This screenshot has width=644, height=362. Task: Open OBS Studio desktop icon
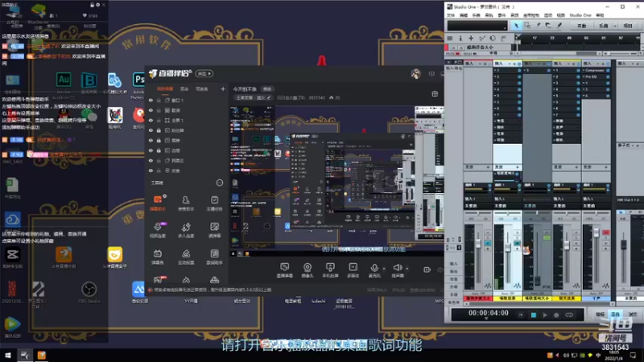click(x=89, y=292)
